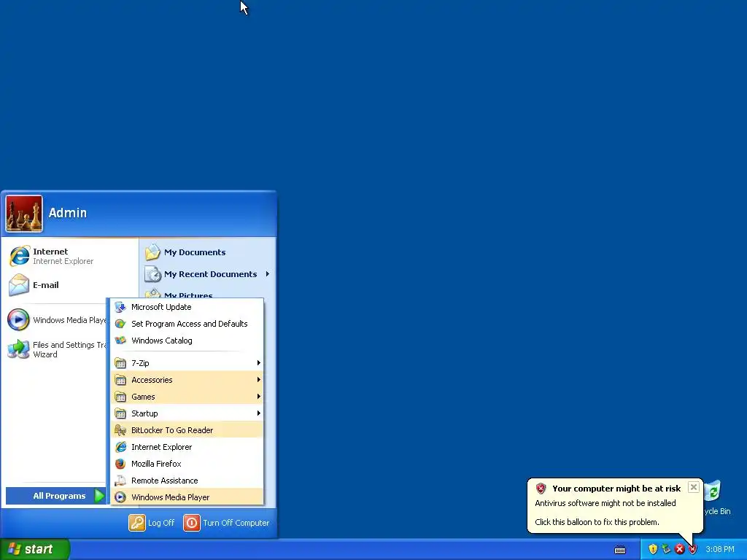Click the Safely Remove Hardware tray icon
The image size is (747, 560).
[666, 549]
